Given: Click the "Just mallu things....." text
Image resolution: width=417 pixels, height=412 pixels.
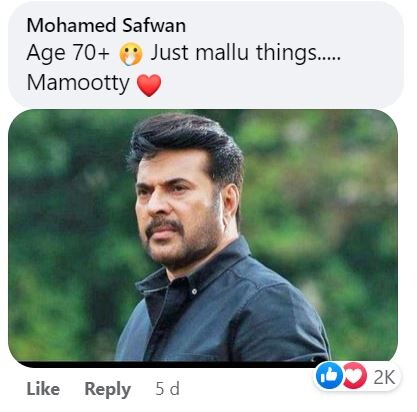Looking at the screenshot, I should pos(246,53).
